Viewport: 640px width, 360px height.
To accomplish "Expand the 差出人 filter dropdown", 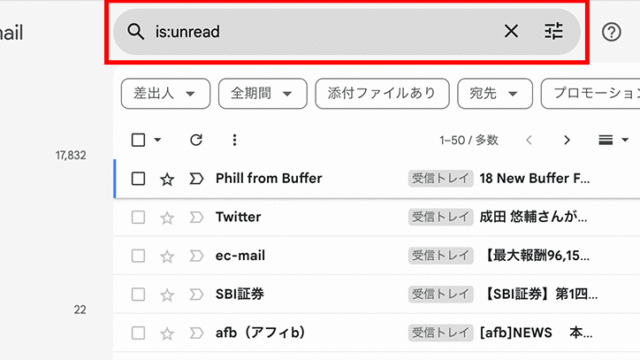I will point(166,93).
